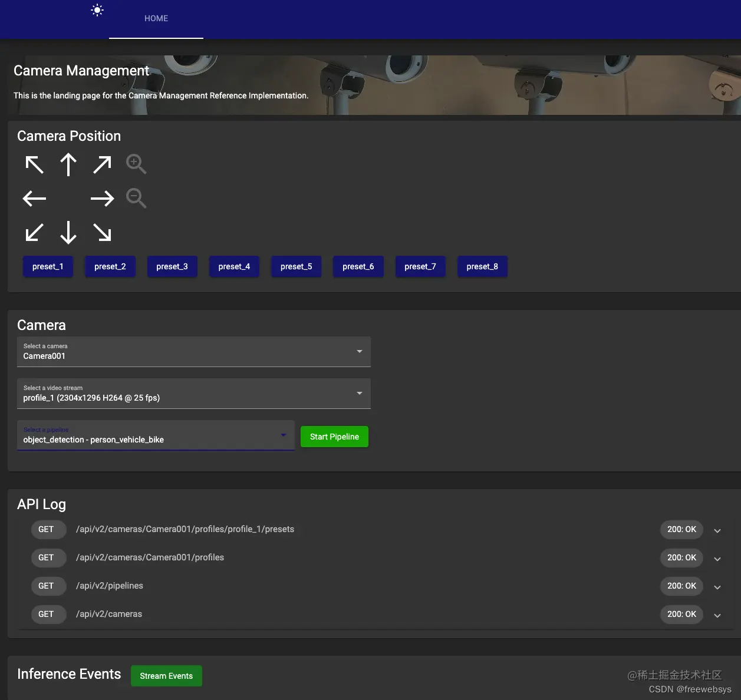
Task: Click the zoom in magnifier icon
Action: point(136,164)
